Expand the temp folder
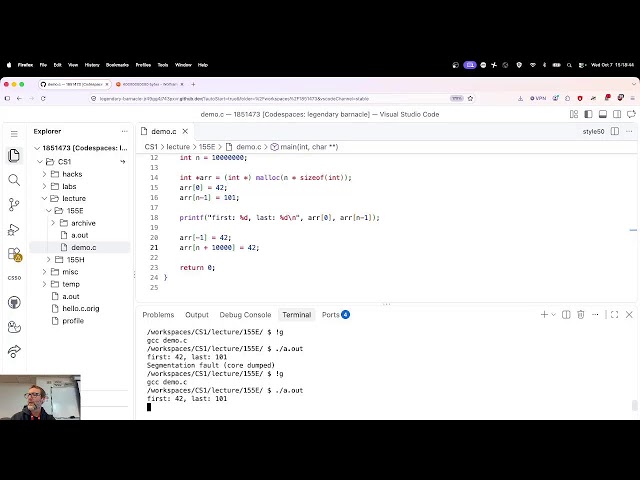Screen dimensions: 640x480 tap(44, 284)
